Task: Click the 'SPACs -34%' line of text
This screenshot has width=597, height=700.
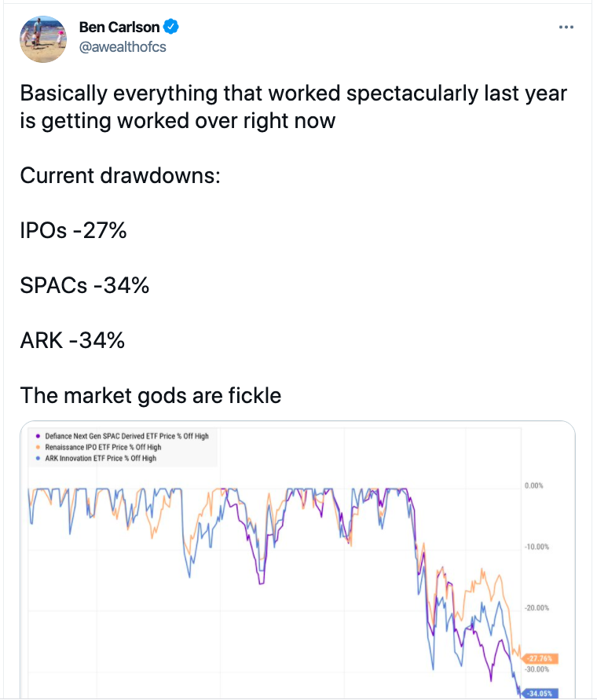Action: (84, 285)
